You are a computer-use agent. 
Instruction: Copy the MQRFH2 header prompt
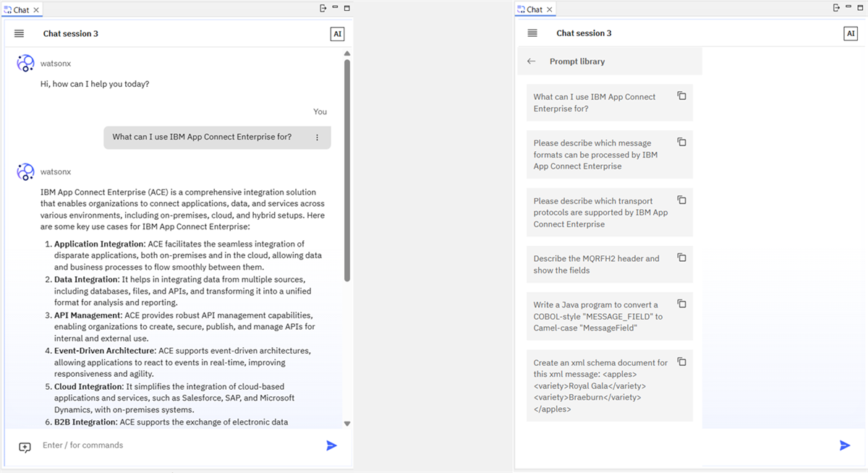pyautogui.click(x=681, y=257)
